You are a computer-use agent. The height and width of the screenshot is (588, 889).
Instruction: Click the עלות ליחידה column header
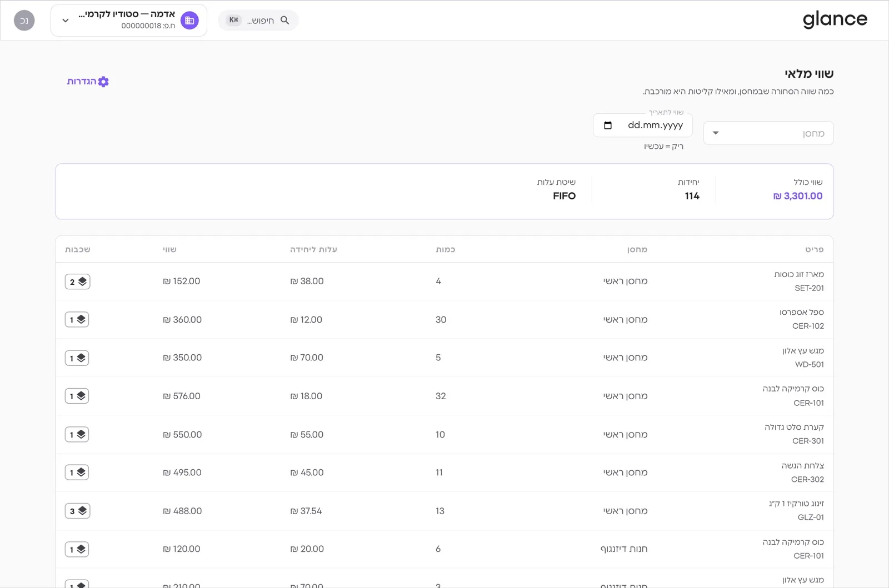(313, 249)
